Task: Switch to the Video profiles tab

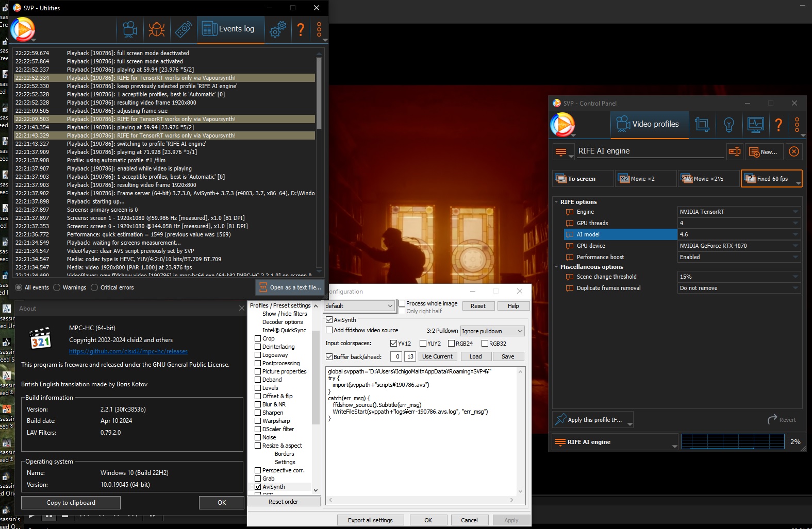Action: 650,125
